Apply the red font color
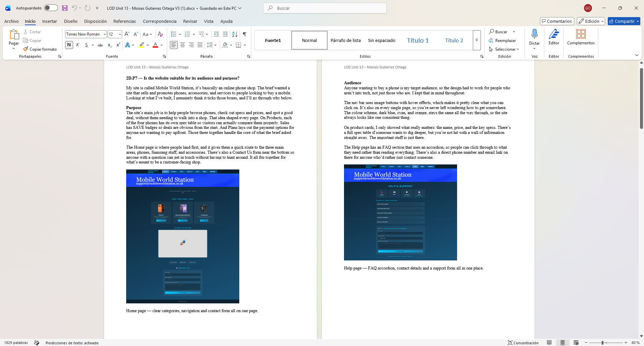Screen dimensions: 644x346 155,45
